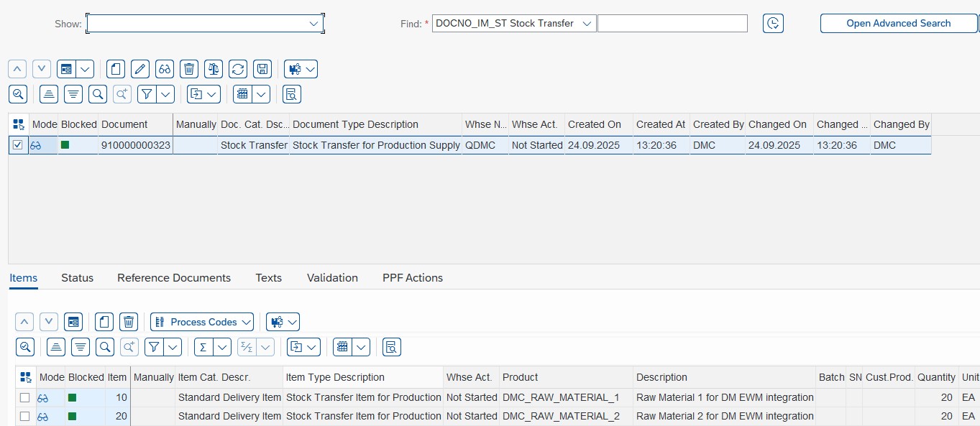Open print preview icon in Items toolbar
Image resolution: width=980 pixels, height=426 pixels.
click(392, 347)
